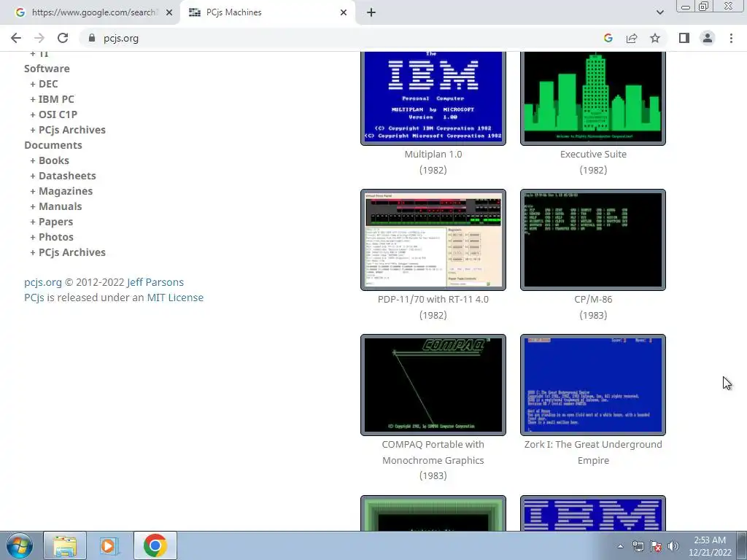Close the Google search tab
The image size is (747, 560).
coord(169,12)
